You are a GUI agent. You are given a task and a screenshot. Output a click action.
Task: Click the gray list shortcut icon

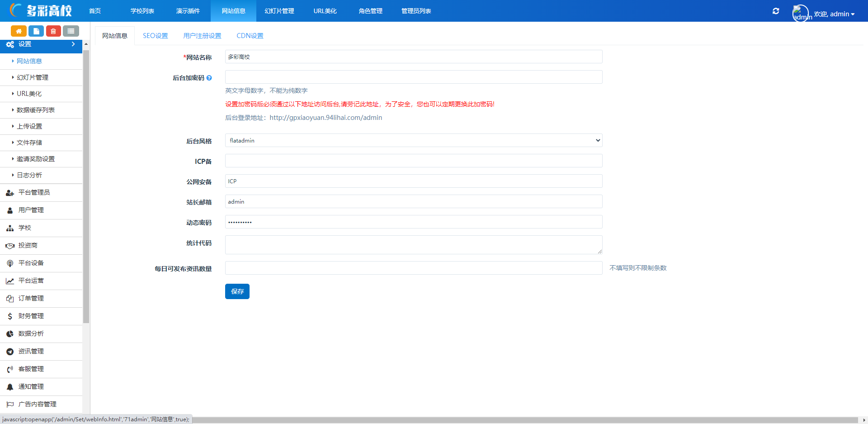point(71,31)
